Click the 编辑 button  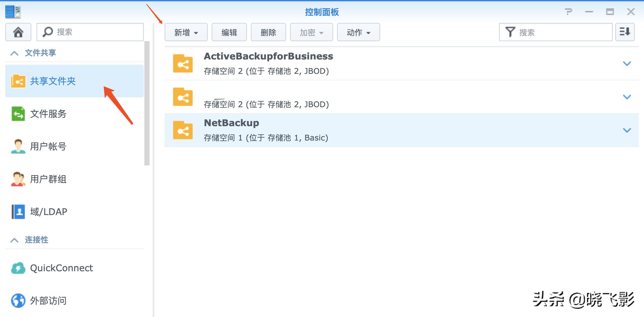(229, 32)
